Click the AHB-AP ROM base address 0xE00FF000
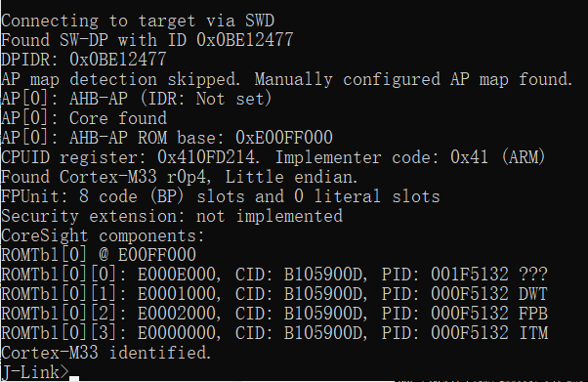This screenshot has height=382, width=588. pos(284,138)
